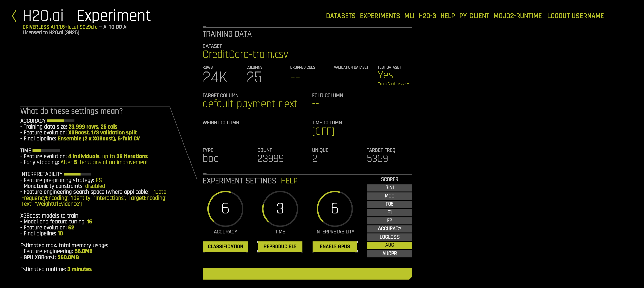Select the LOGLOSS scorer
This screenshot has width=644, height=288.
389,237
